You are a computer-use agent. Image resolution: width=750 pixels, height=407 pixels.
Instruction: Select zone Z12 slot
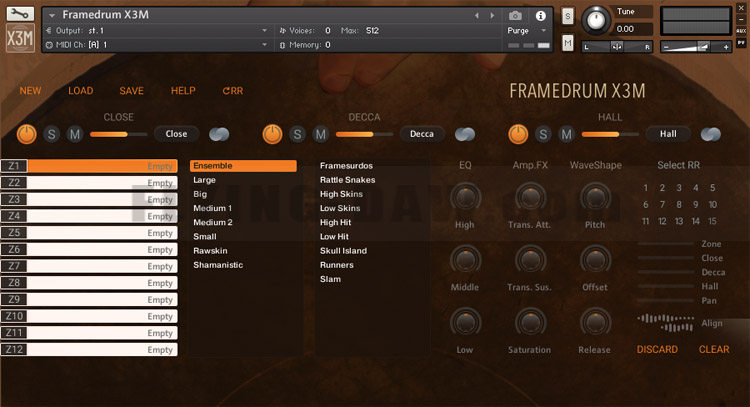point(89,350)
